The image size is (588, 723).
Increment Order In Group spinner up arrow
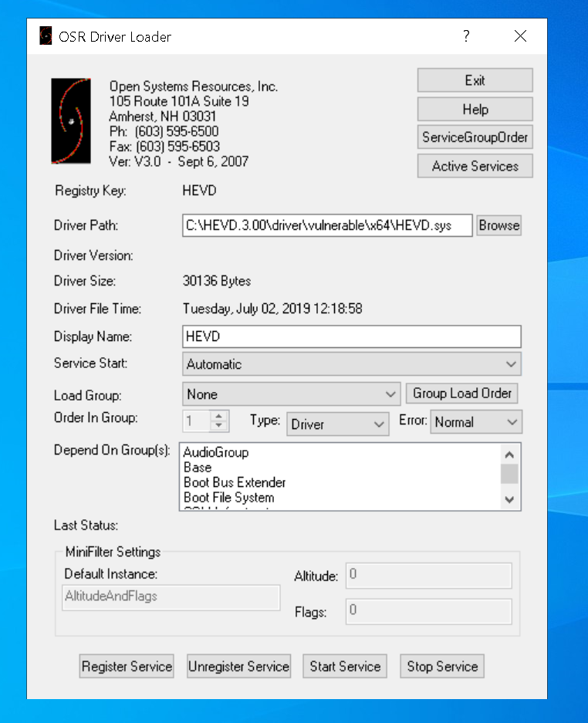tap(219, 416)
